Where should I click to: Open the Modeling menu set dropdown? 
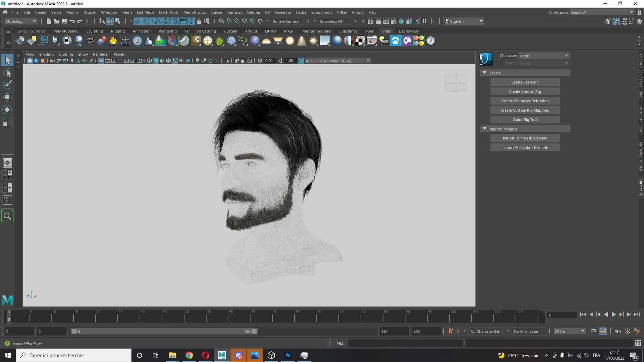pos(21,21)
